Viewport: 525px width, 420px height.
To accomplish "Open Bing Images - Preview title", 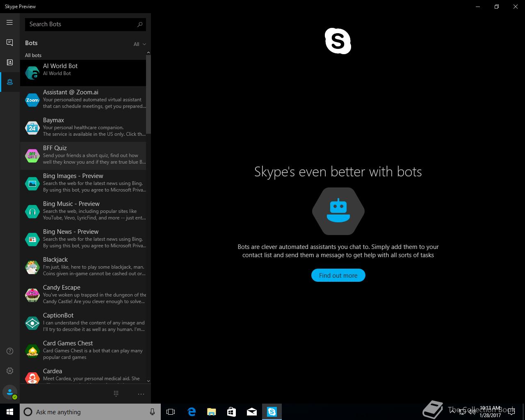I will [73, 176].
